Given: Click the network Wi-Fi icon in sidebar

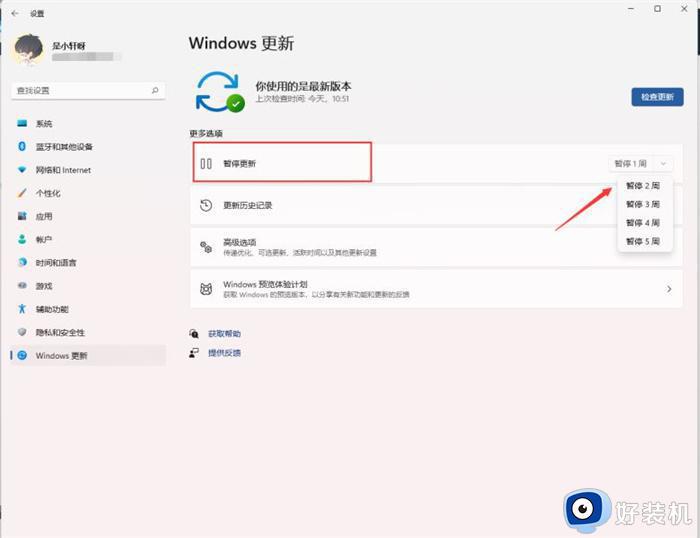Looking at the screenshot, I should (x=22, y=170).
